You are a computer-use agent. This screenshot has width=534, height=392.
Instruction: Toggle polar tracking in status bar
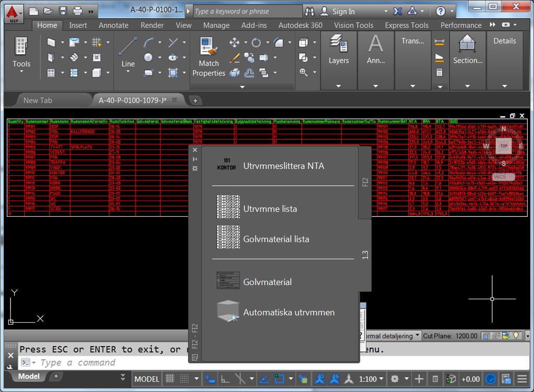pyautogui.click(x=240, y=378)
